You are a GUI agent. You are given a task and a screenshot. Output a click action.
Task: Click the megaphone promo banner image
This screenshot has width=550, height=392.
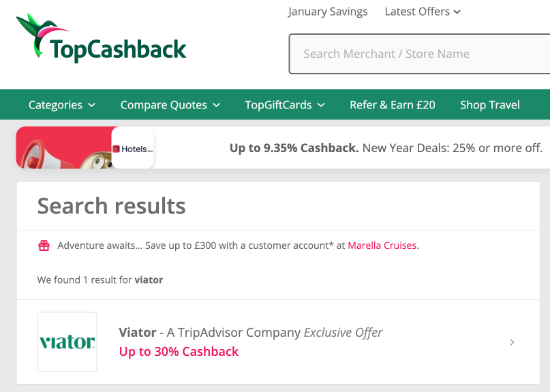[64, 147]
